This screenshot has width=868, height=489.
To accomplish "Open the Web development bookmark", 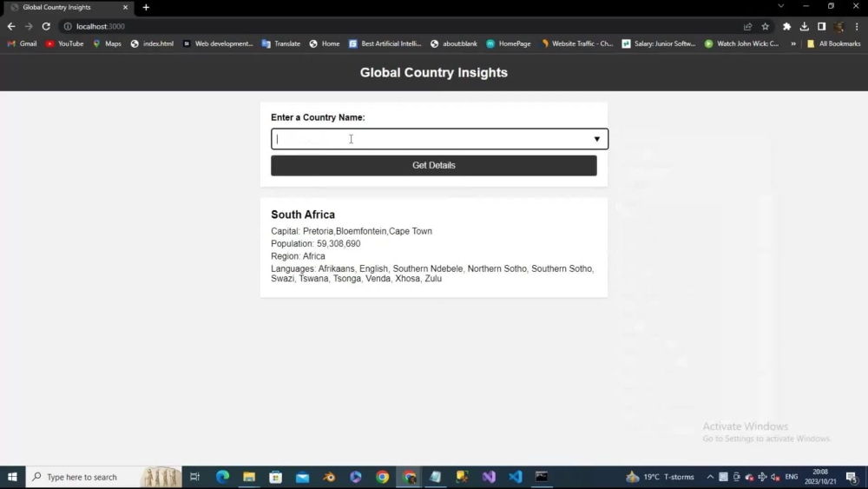I will pyautogui.click(x=218, y=43).
